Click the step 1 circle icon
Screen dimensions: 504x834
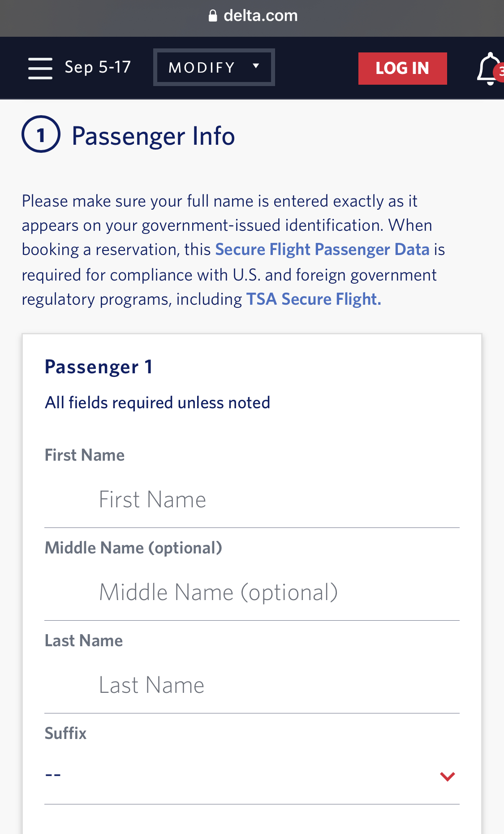41,134
